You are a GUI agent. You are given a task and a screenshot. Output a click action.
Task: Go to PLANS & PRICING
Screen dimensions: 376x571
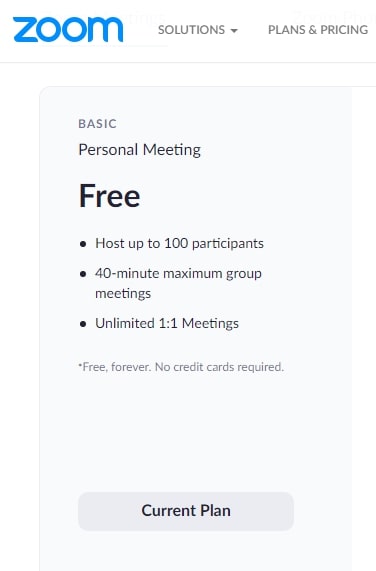pos(318,30)
